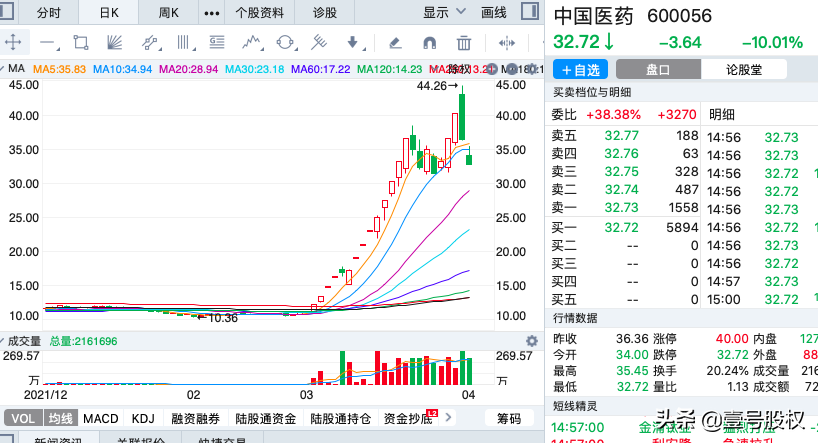Screen dimensions: 818x443
Task: Select the KDJ indicator
Action: (x=143, y=418)
